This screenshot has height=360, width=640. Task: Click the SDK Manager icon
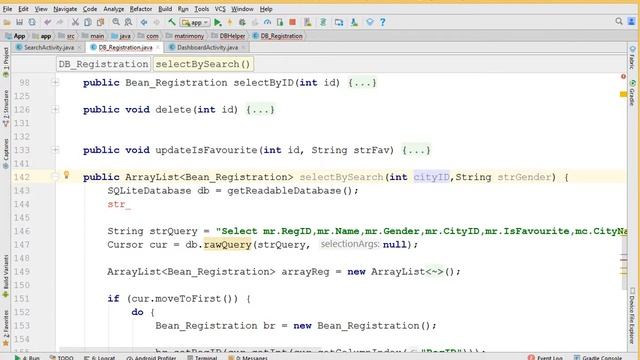[354, 22]
